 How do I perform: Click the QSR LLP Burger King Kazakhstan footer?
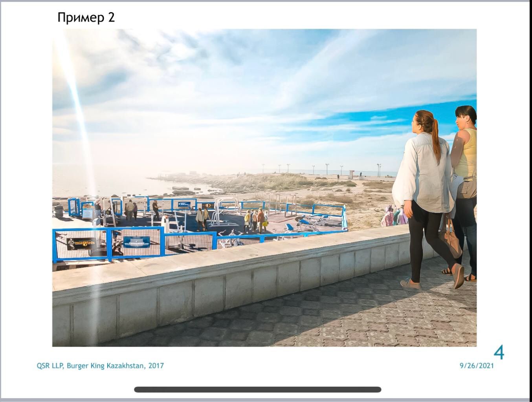[100, 365]
